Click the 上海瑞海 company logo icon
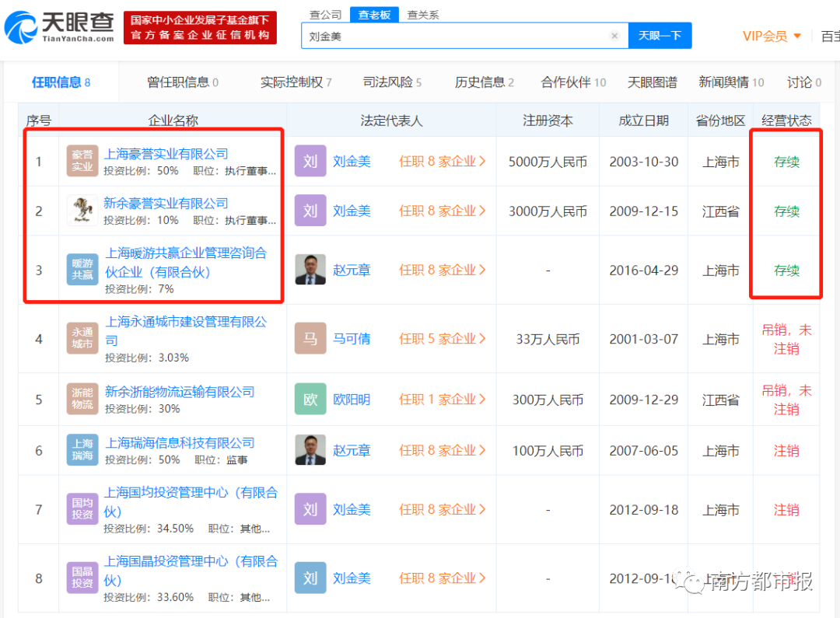Image resolution: width=840 pixels, height=618 pixels. tap(82, 450)
